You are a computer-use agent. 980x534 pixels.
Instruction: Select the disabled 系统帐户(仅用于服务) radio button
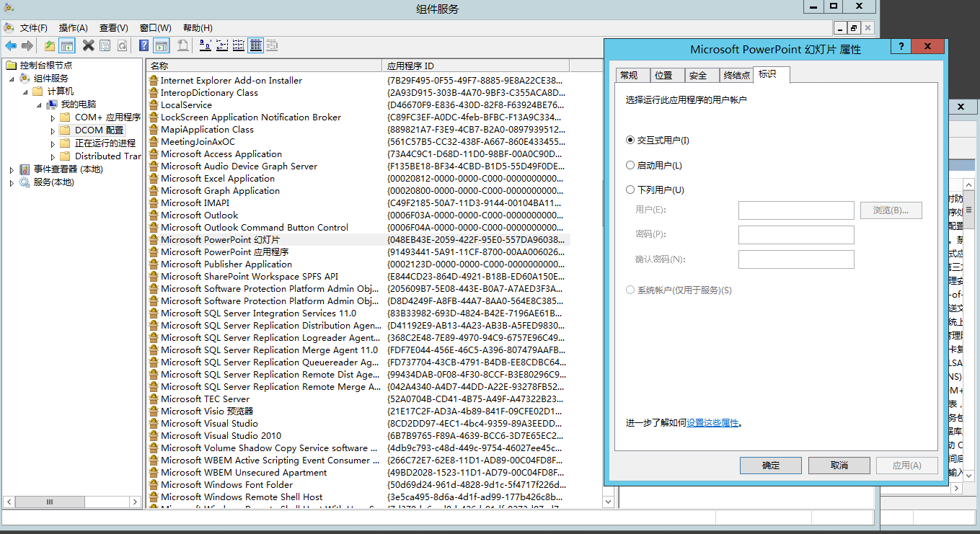pos(631,290)
